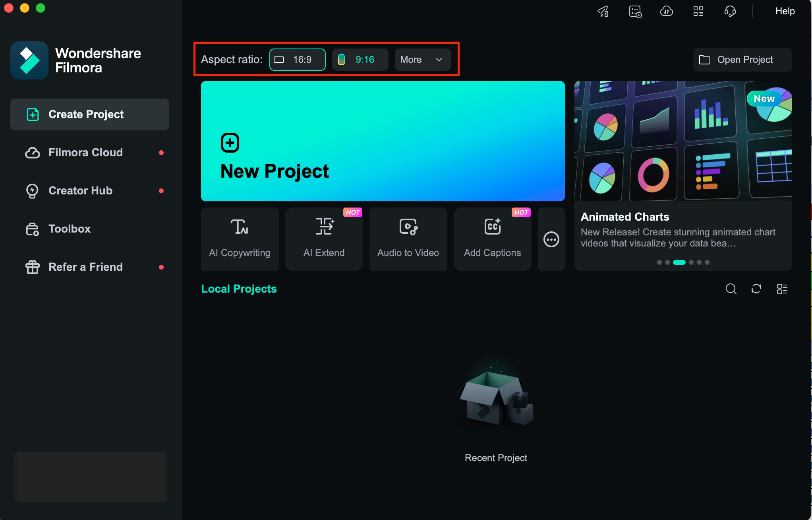Viewport: 812px width, 520px height.
Task: Toggle Local Projects to list view
Action: tap(782, 289)
